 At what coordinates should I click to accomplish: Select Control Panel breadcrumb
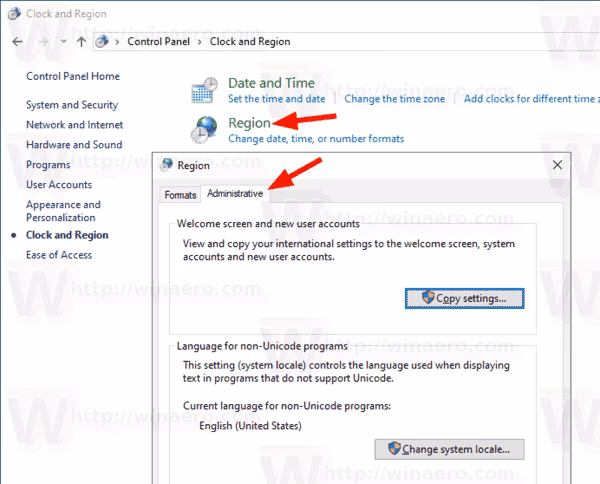[158, 41]
